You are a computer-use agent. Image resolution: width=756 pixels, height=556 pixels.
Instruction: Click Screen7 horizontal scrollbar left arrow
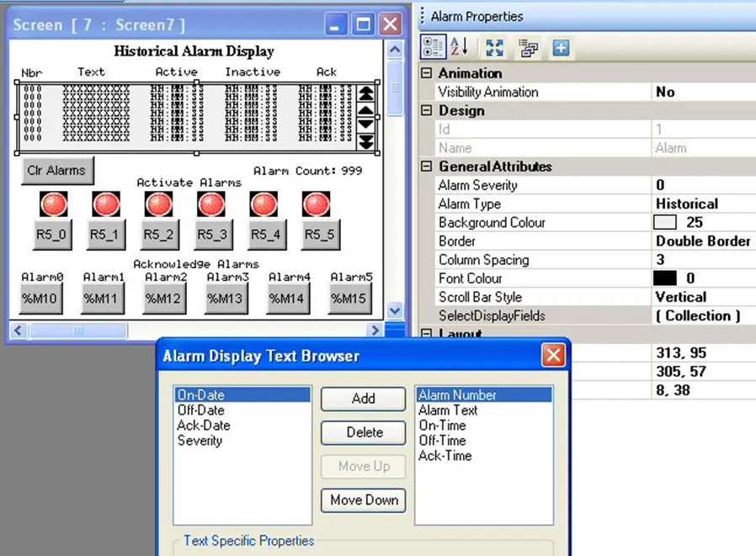pyautogui.click(x=19, y=331)
